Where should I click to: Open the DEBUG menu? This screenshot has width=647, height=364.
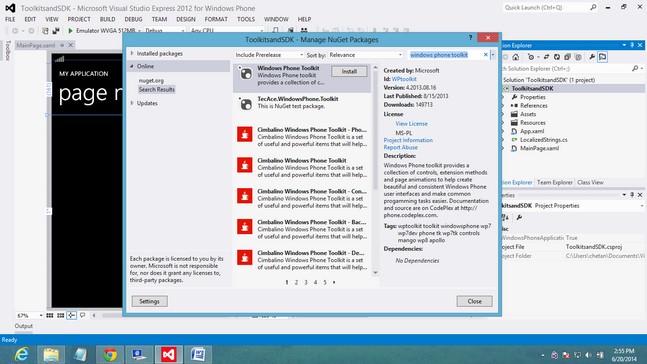(x=133, y=19)
